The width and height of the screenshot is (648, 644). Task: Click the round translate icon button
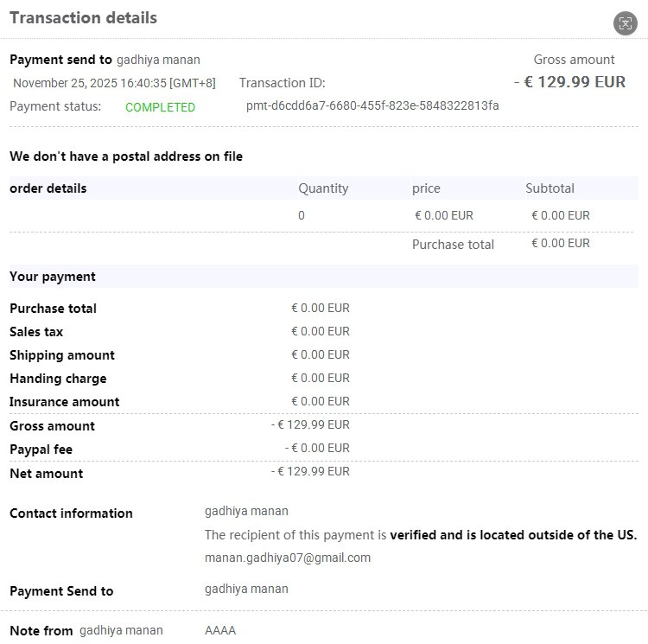[625, 23]
